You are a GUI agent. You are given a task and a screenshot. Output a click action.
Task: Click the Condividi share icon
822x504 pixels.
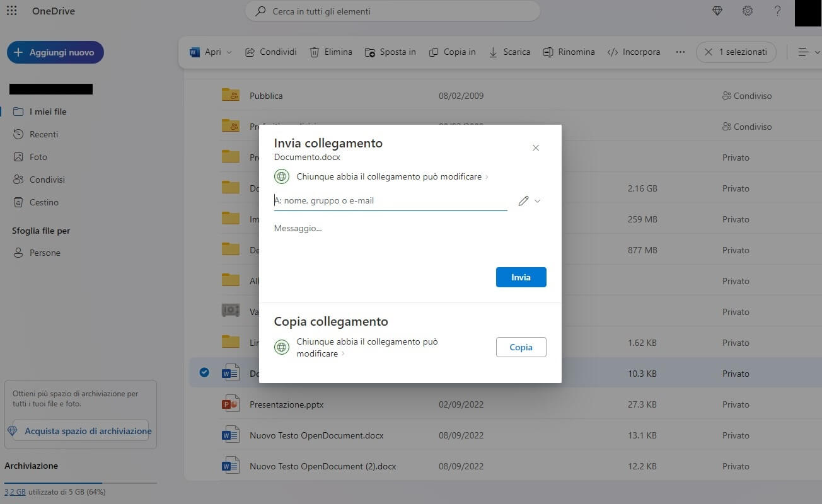pyautogui.click(x=249, y=52)
